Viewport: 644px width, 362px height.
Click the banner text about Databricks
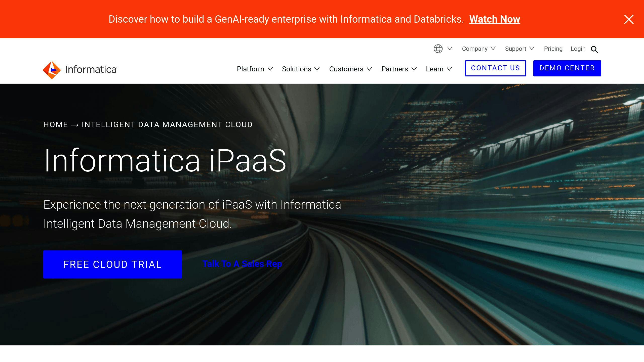point(286,19)
